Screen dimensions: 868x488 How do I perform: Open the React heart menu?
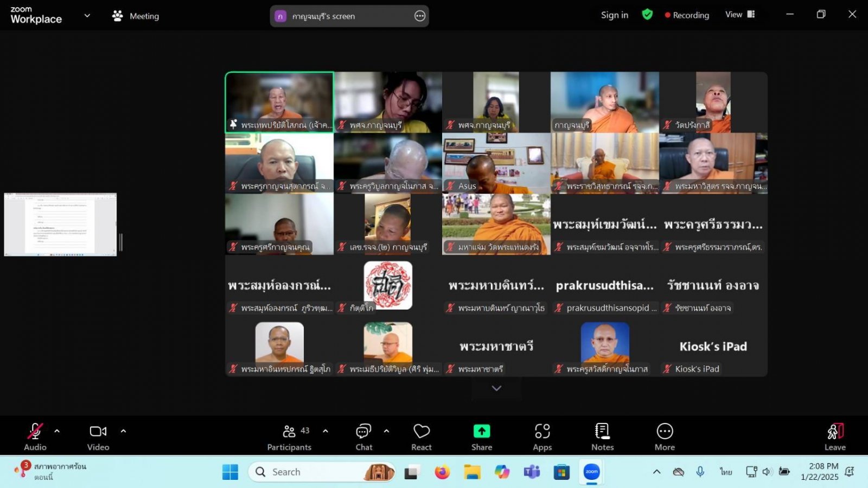pos(422,436)
